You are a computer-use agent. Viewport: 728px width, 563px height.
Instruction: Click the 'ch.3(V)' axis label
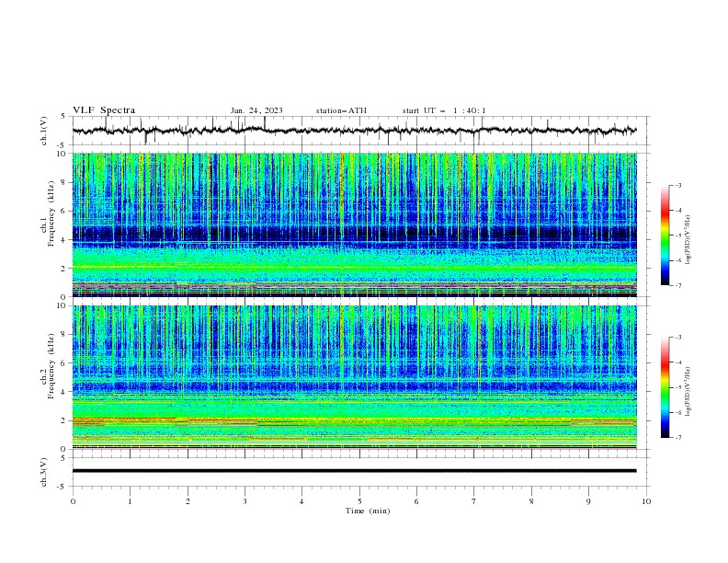(x=44, y=472)
